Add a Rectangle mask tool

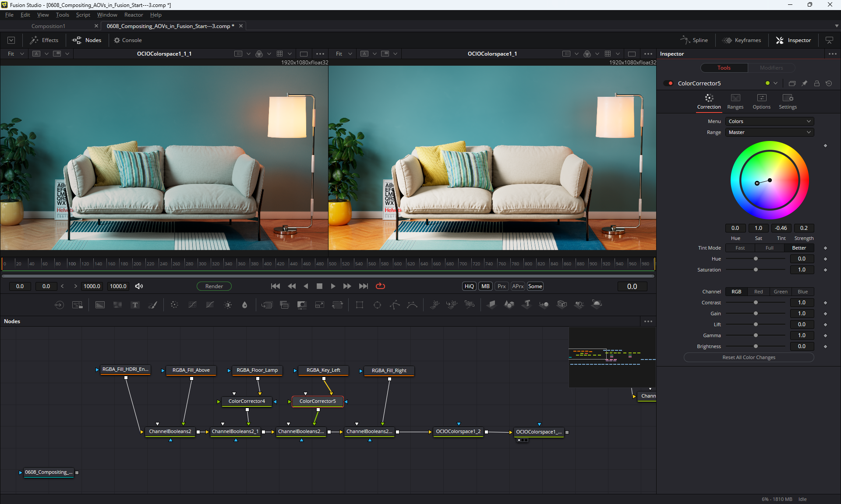[x=360, y=305]
